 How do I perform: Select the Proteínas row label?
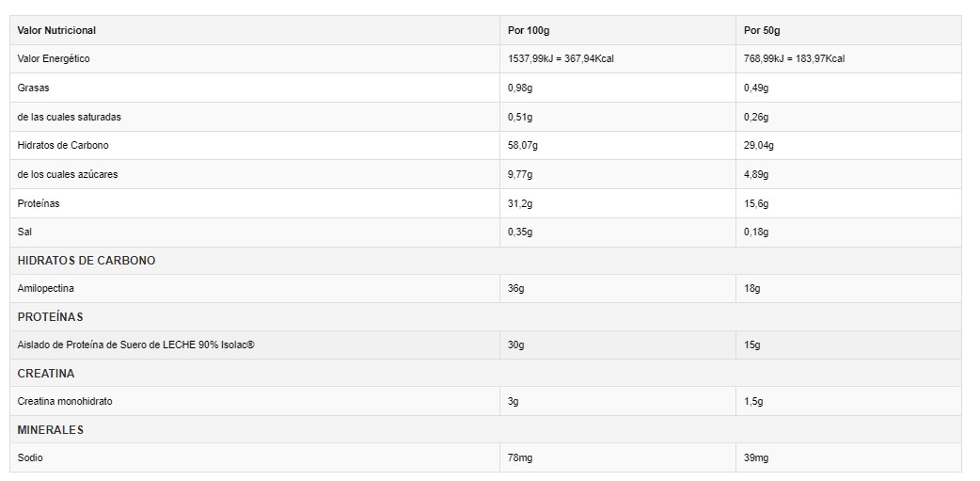pyautogui.click(x=39, y=203)
